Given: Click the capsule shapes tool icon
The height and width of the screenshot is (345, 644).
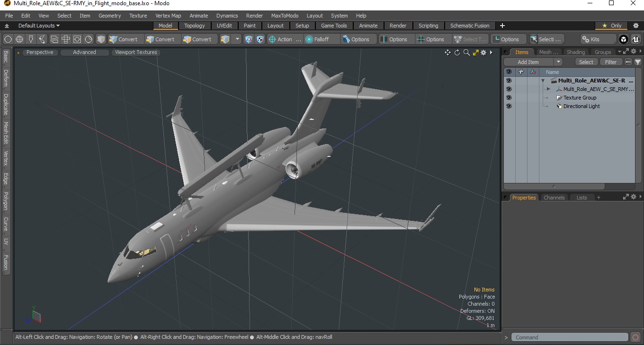Looking at the screenshot, I should click(x=54, y=39).
